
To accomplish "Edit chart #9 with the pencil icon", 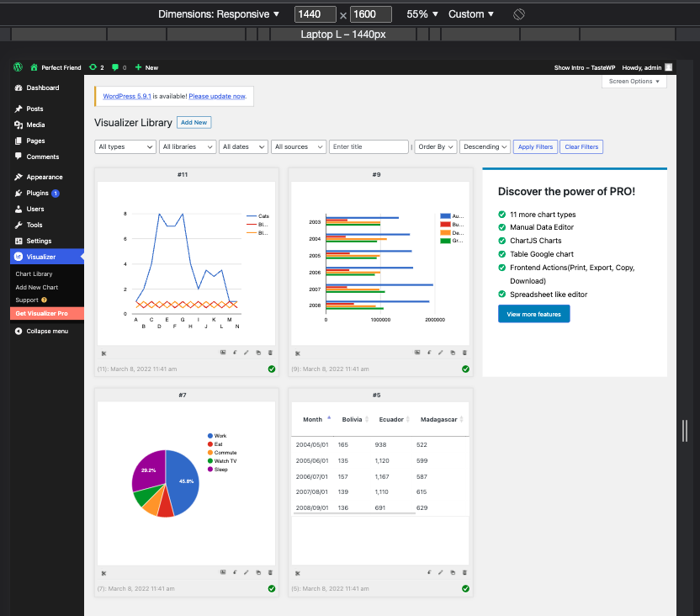I will tap(441, 353).
